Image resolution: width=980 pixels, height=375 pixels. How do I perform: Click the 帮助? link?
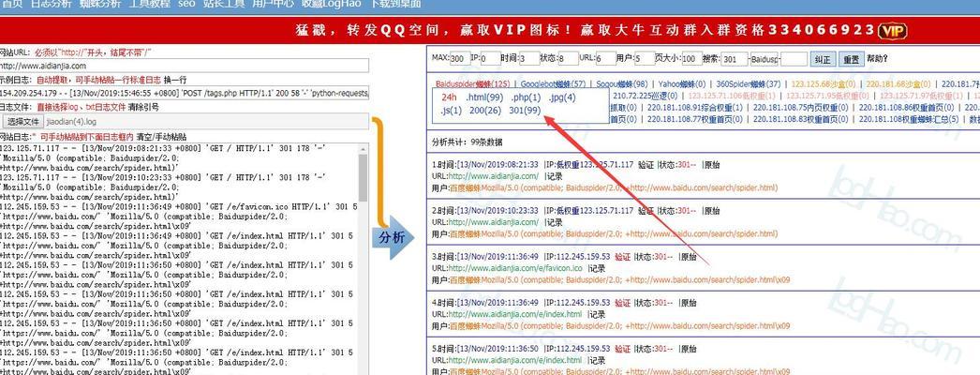coord(877,59)
